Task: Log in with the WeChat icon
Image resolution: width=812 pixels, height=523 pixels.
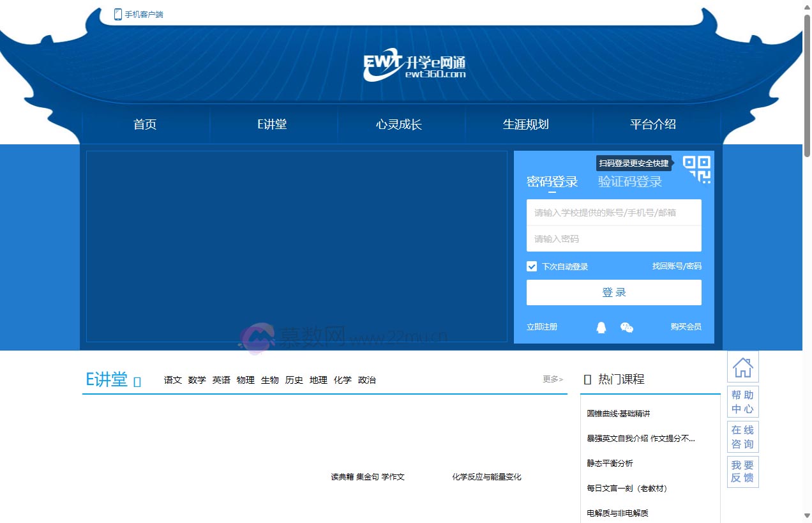Action: 626,327
